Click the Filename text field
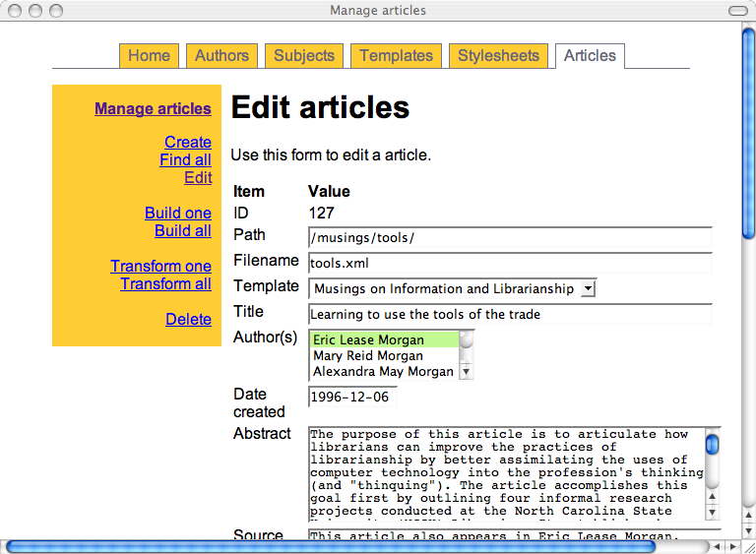756x554 pixels. [x=510, y=264]
